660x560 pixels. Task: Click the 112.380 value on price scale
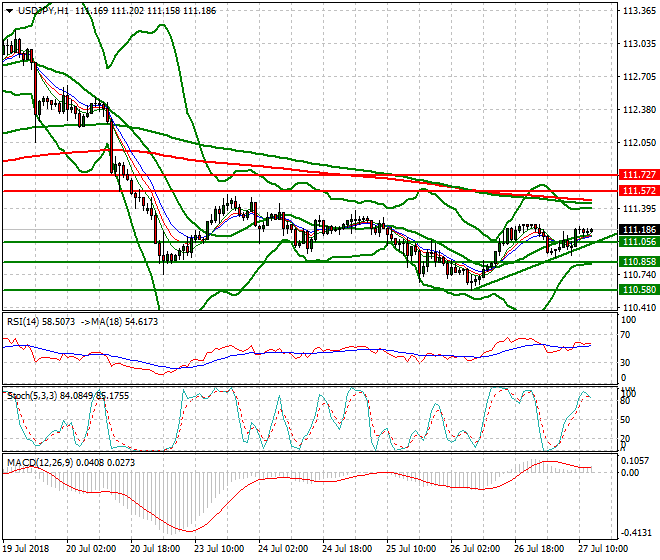pyautogui.click(x=638, y=109)
